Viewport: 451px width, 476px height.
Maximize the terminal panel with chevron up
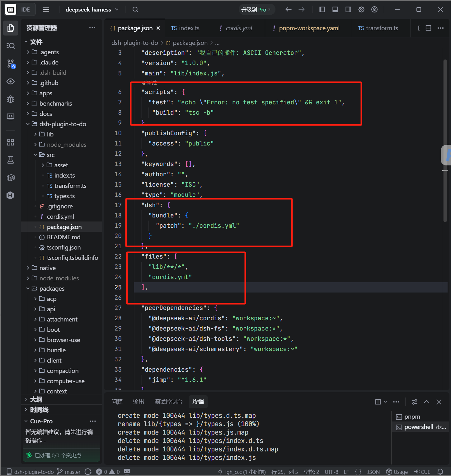pyautogui.click(x=426, y=402)
